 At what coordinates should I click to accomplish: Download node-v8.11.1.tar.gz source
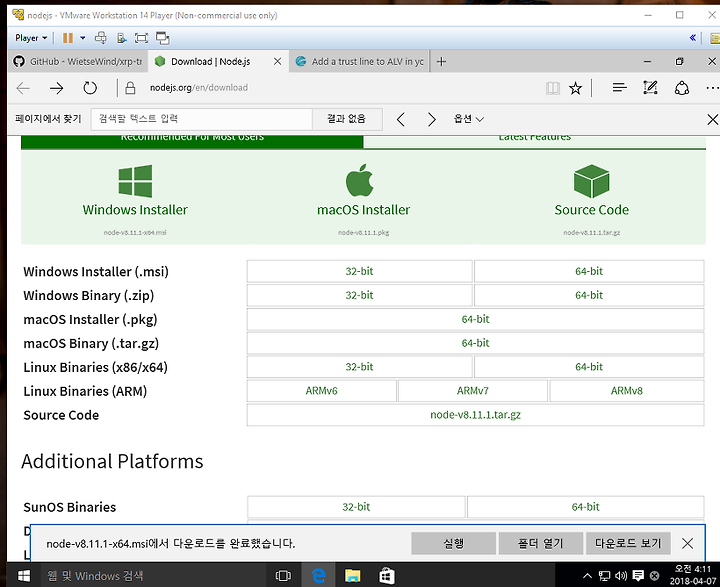tap(475, 415)
